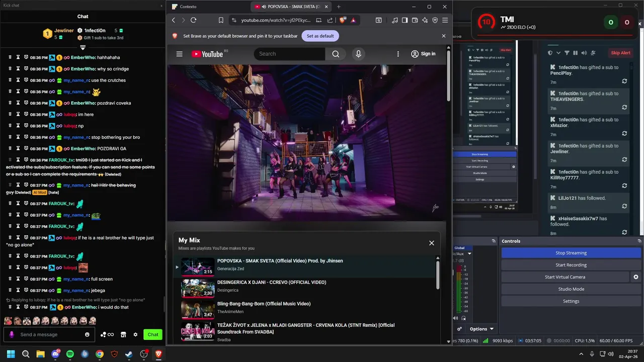This screenshot has width=644, height=362.
Task: Open the Options dropdown in OBS mixer
Action: [x=481, y=329]
